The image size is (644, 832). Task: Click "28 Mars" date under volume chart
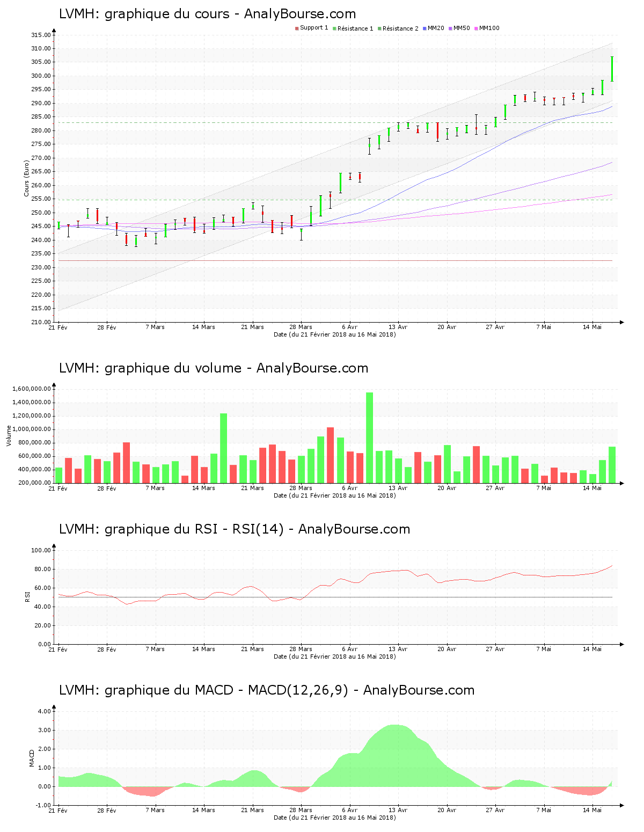301,488
